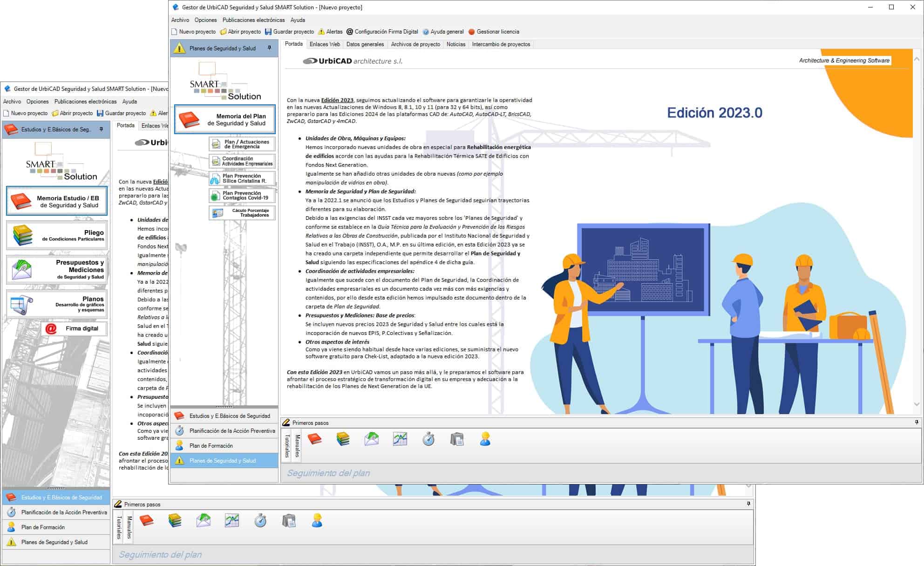Open Archivo menu in back window

[x=12, y=102]
